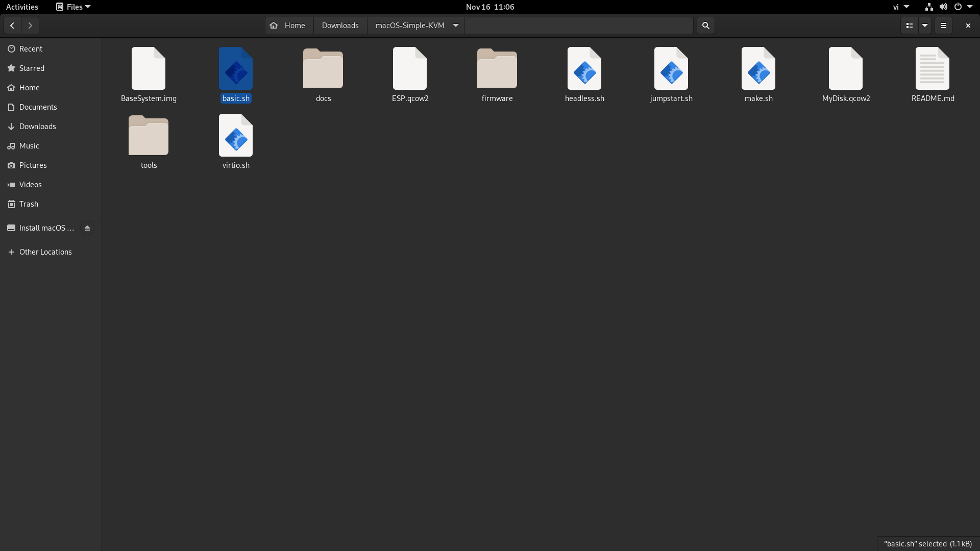Select the virtio.sh script

236,136
